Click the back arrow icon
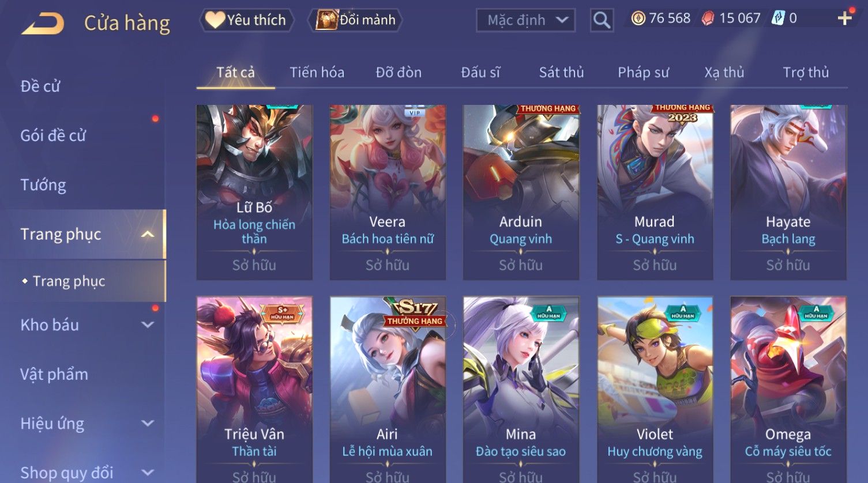The height and width of the screenshot is (483, 868). point(42,23)
